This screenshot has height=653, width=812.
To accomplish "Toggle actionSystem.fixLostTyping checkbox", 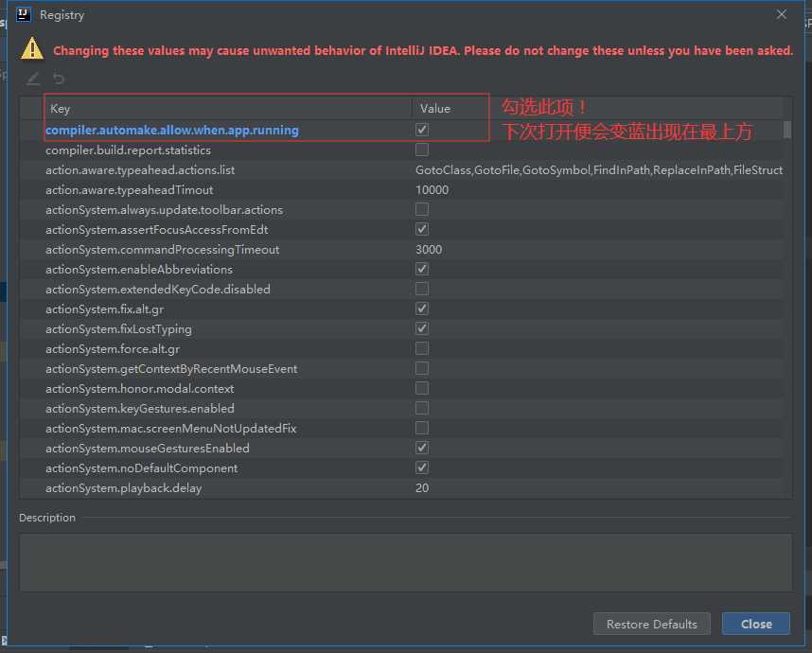I will coord(422,328).
